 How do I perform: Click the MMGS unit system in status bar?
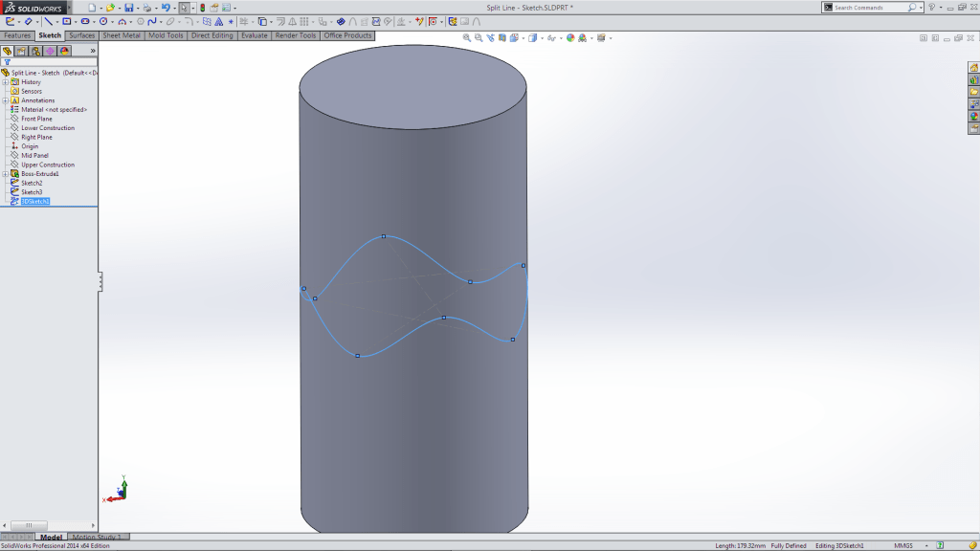pos(903,544)
